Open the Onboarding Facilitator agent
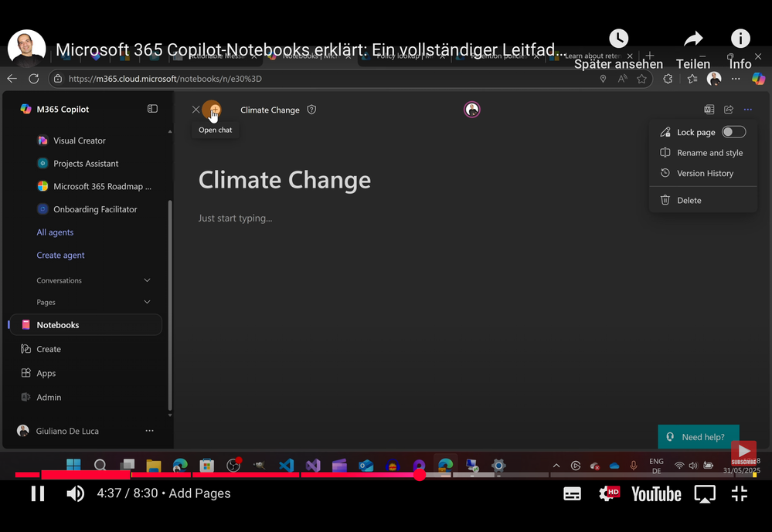Image resolution: width=772 pixels, height=532 pixels. [87, 209]
